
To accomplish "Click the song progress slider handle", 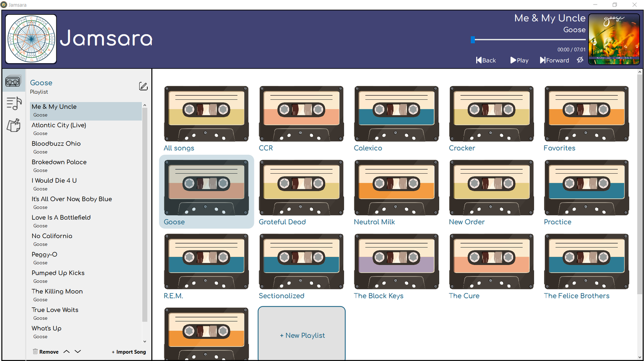I will coord(473,39).
